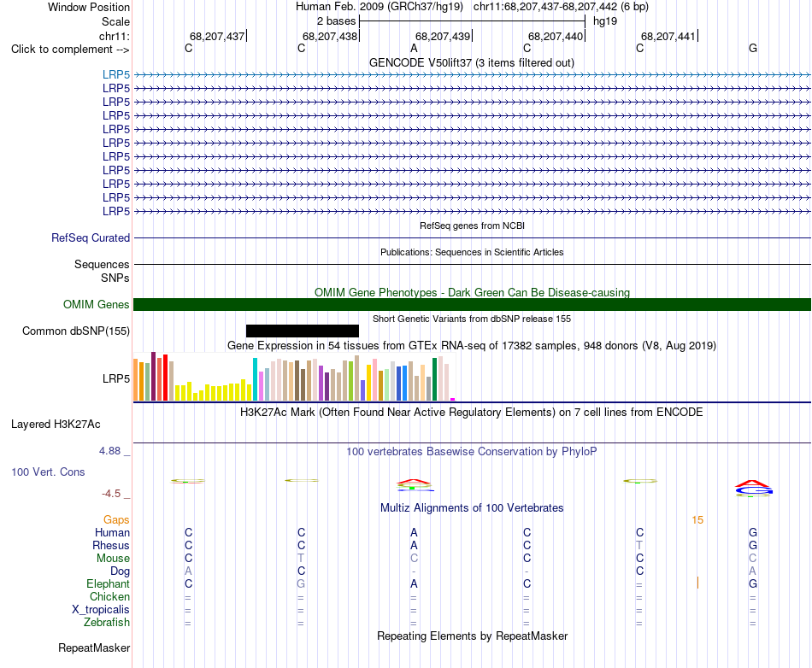812x668 pixels.
Task: Click the black dbSNP variant block
Action: click(303, 331)
